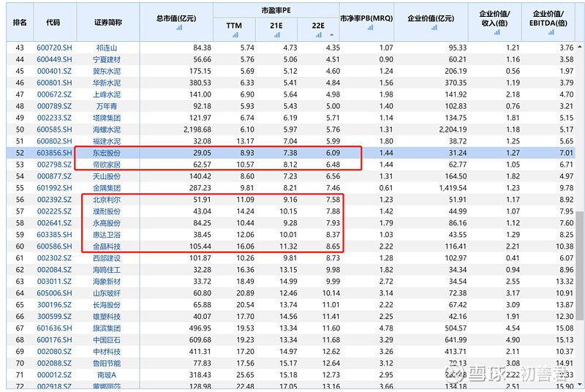Select security name 帝欧家居
This screenshot has height=392, width=585.
tap(107, 165)
